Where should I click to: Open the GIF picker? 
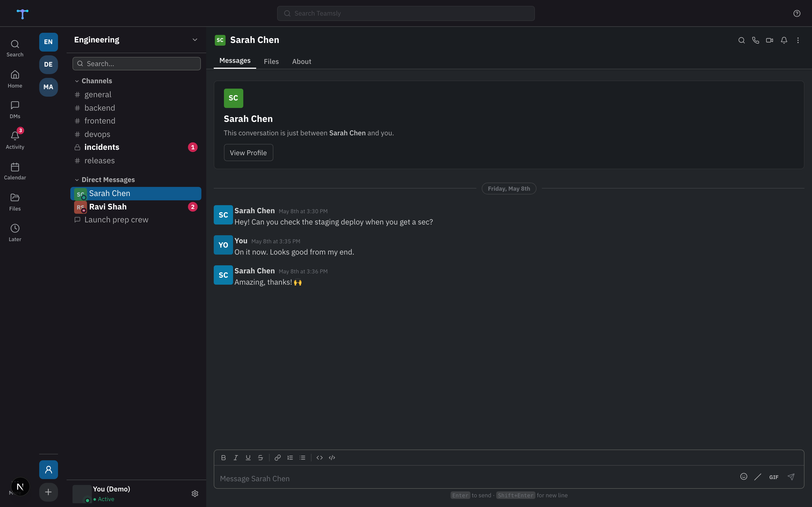774,477
